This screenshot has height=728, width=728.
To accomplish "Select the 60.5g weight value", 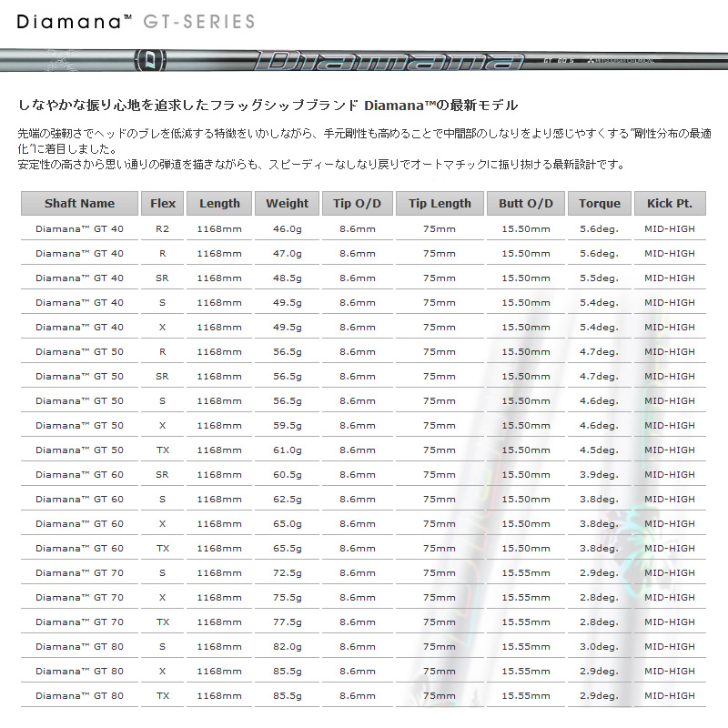I will [288, 475].
